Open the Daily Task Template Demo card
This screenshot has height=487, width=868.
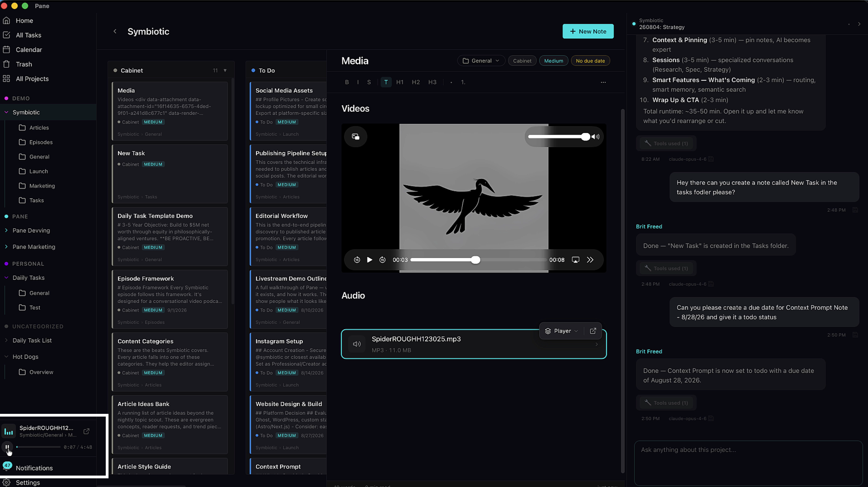170,236
